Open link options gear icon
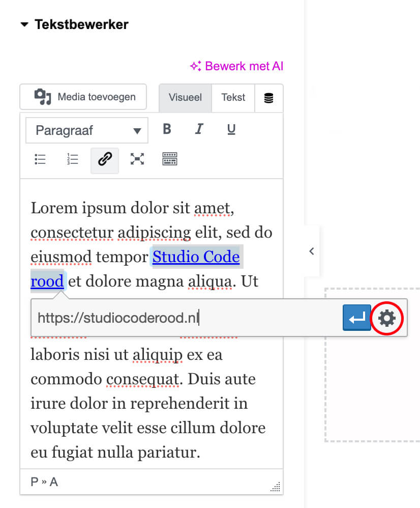 point(387,319)
